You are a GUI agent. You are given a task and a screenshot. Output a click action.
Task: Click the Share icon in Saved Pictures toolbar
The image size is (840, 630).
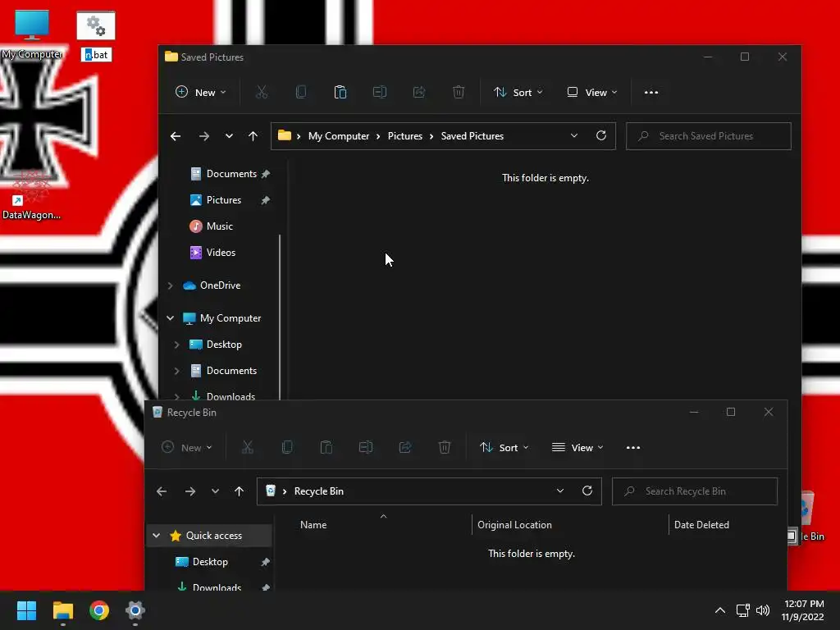[419, 92]
